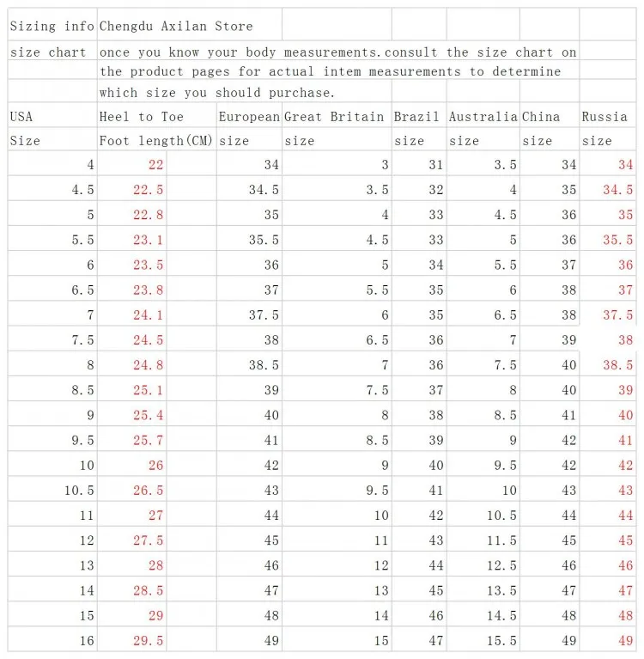Click Australia size 15.5 cell
The width and height of the screenshot is (644, 659).
click(x=483, y=640)
